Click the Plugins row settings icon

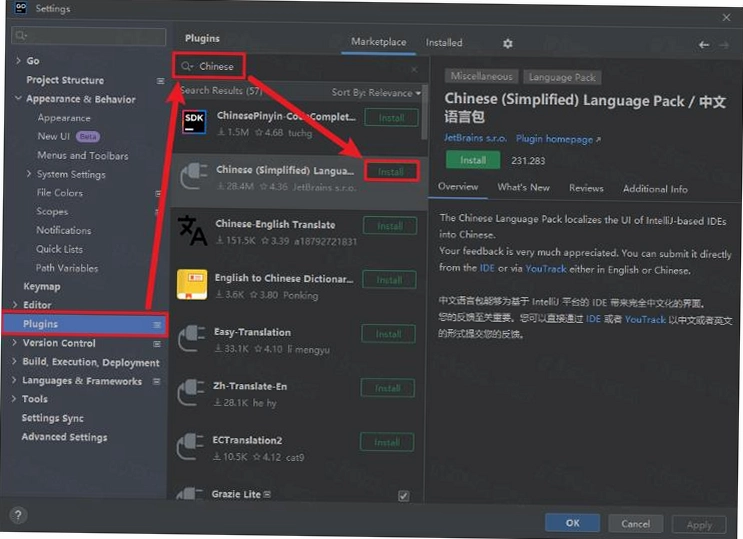point(157,325)
